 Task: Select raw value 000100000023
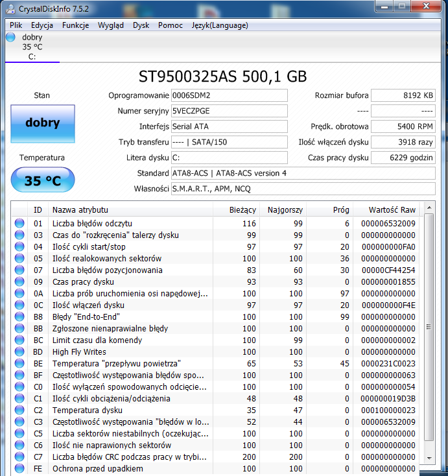click(388, 411)
